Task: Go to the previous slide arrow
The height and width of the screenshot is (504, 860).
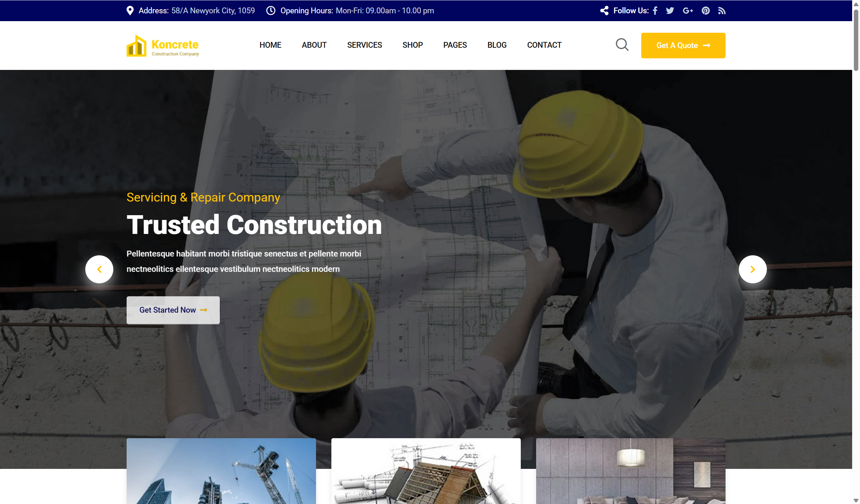Action: click(99, 269)
